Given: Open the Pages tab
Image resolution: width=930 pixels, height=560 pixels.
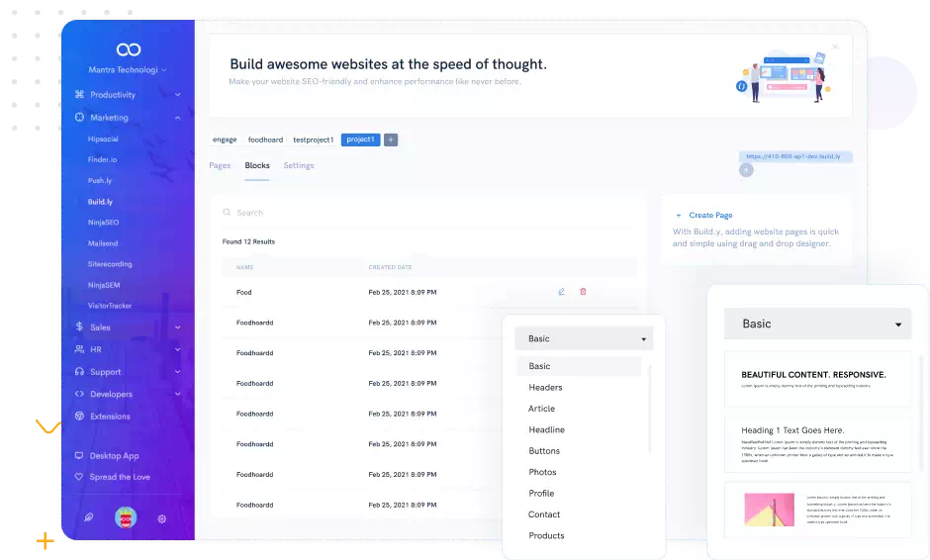Looking at the screenshot, I should click(220, 165).
